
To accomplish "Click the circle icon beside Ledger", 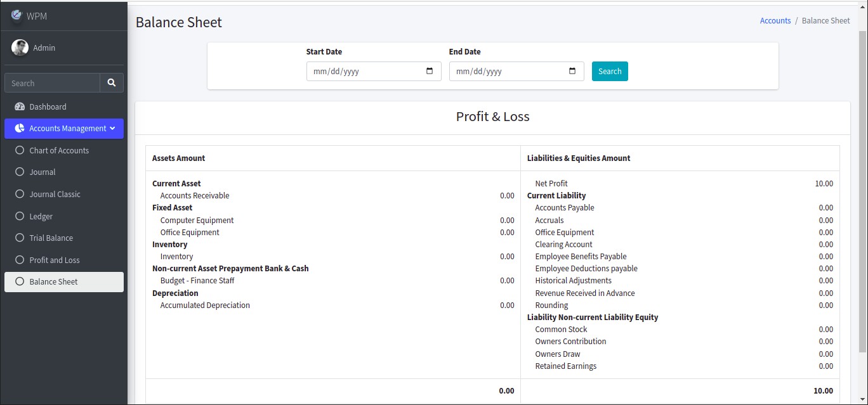I will (x=19, y=216).
